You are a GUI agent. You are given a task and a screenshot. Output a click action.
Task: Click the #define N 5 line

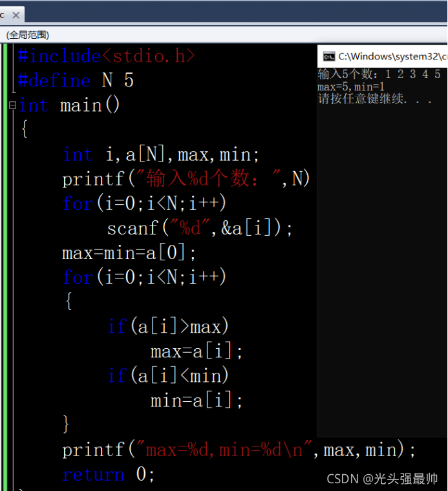tap(76, 81)
